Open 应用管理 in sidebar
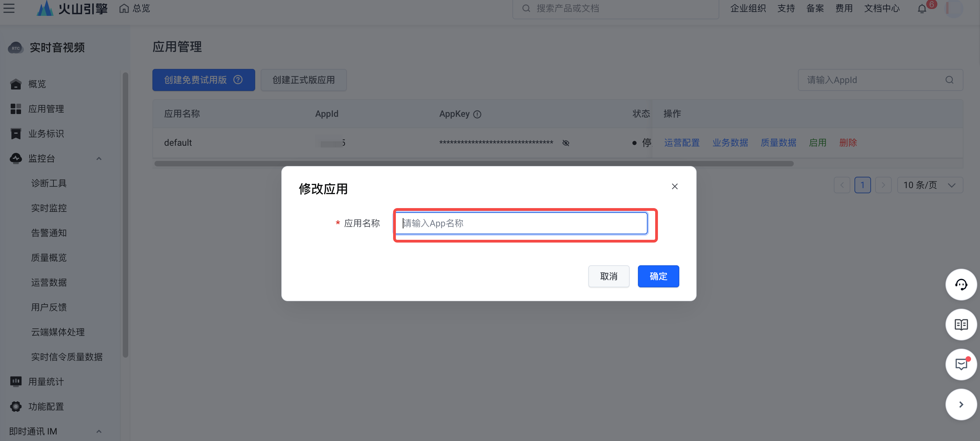The image size is (980, 441). point(46,109)
